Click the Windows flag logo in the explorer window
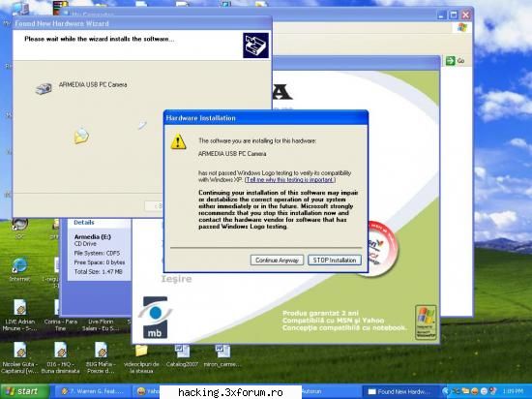This screenshot has height=399, width=532. click(462, 27)
